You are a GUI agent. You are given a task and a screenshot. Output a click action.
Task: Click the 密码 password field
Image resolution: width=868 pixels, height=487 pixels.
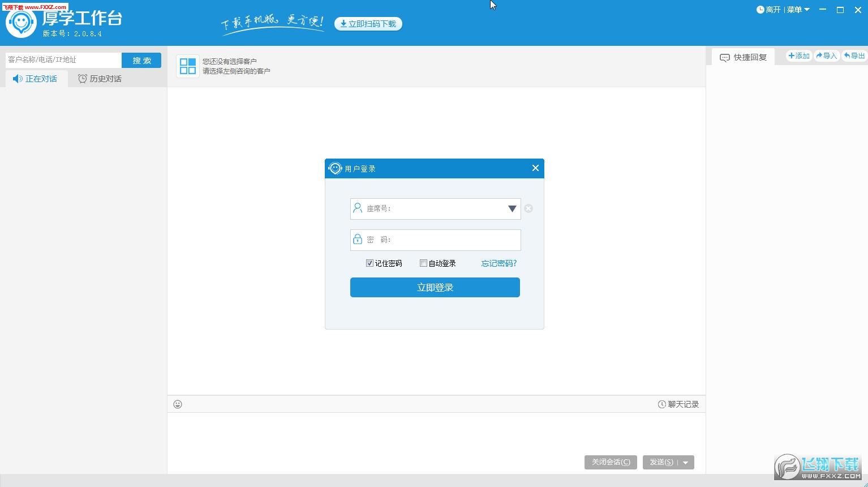click(x=436, y=240)
